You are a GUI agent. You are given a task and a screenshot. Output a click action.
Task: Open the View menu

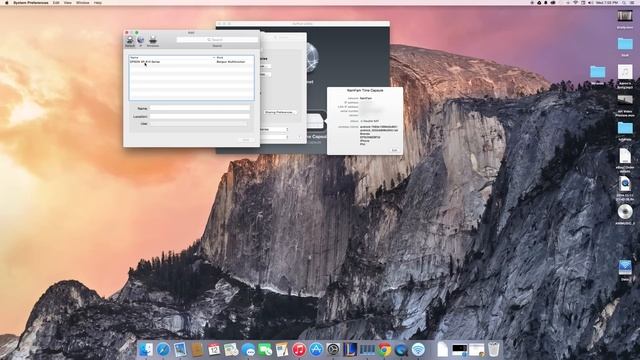click(68, 2)
